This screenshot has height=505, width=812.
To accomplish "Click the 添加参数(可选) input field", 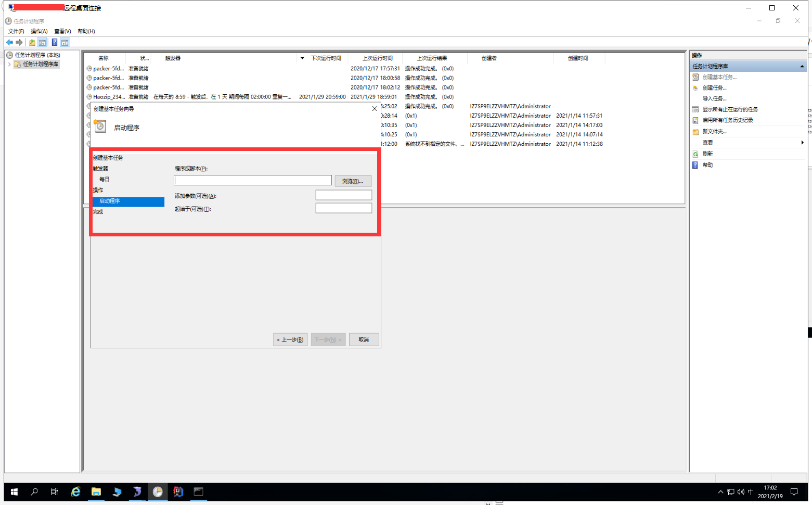I will [x=344, y=195].
